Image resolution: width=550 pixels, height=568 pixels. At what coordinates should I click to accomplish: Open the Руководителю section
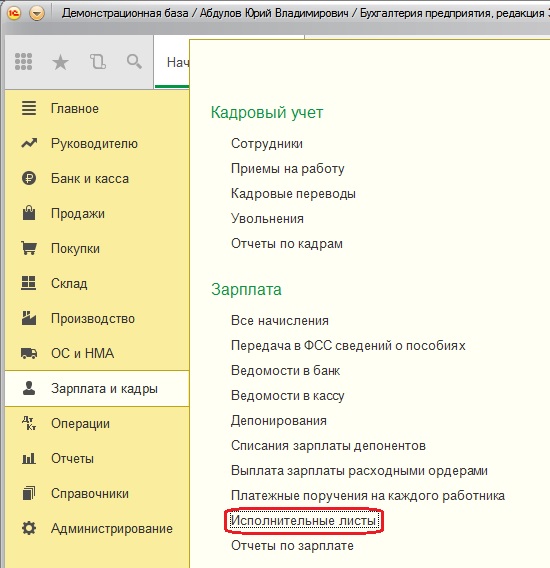pyautogui.click(x=94, y=143)
